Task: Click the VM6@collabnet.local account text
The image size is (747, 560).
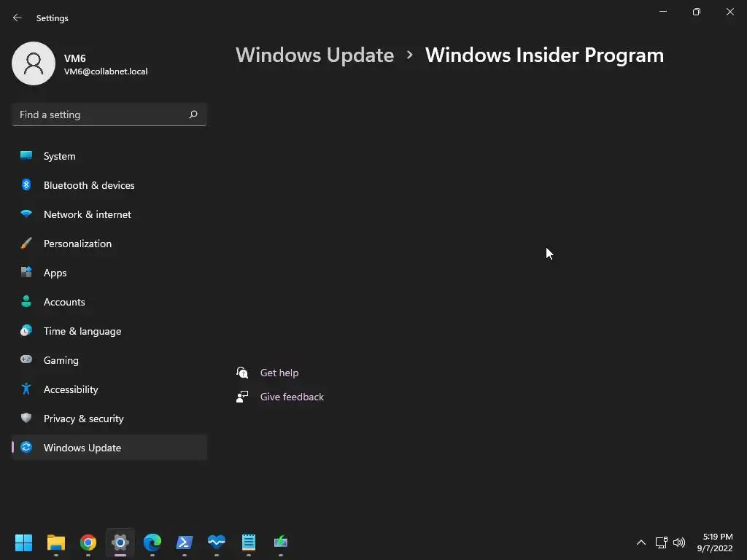Action: click(x=106, y=71)
